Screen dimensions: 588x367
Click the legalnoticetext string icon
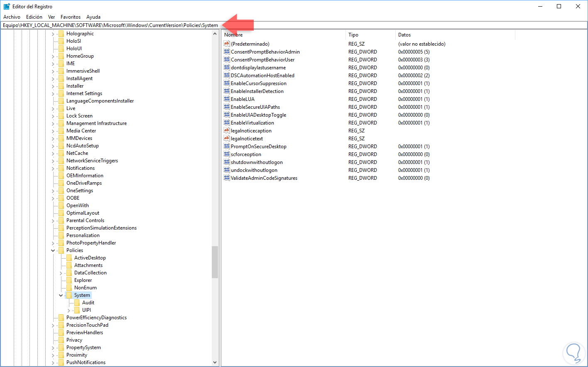point(227,139)
